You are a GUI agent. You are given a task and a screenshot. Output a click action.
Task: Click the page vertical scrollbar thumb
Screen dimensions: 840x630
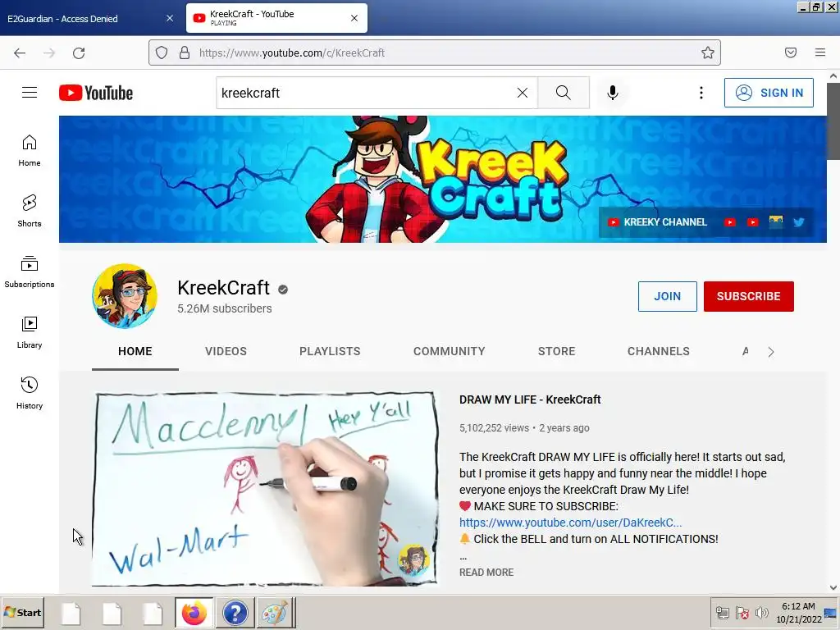[833, 121]
